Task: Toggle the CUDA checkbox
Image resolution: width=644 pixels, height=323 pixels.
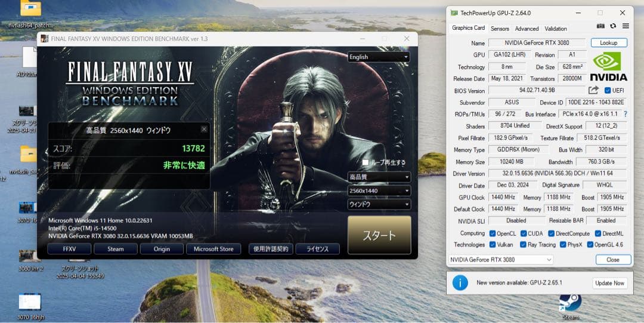Action: (x=524, y=233)
